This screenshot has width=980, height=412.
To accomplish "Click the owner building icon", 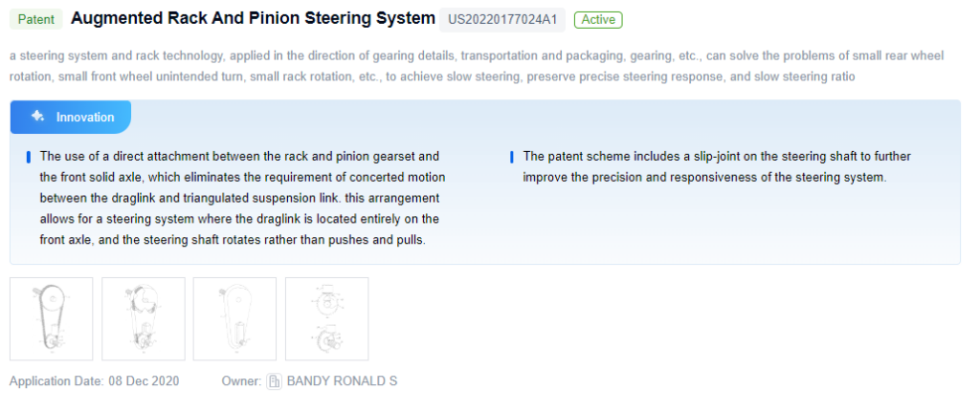I will tap(274, 381).
